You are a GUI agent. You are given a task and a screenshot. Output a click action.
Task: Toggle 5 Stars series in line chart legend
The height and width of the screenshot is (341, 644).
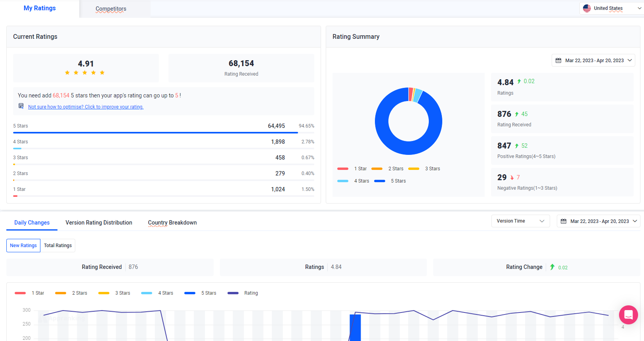tap(200, 293)
